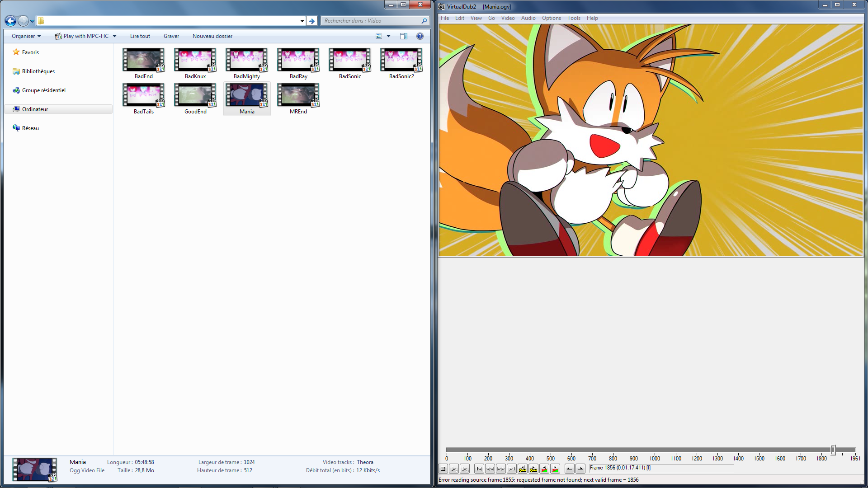Set the selection end mark-out

pyautogui.click(x=580, y=469)
